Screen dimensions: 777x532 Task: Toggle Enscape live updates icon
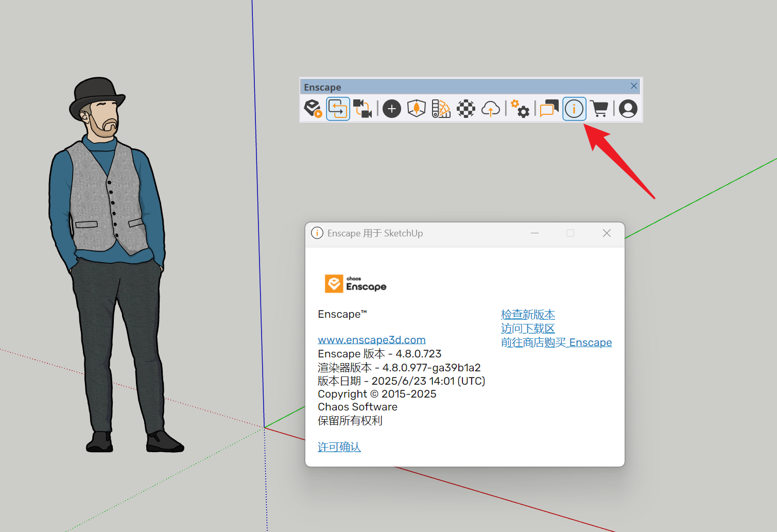tap(338, 109)
